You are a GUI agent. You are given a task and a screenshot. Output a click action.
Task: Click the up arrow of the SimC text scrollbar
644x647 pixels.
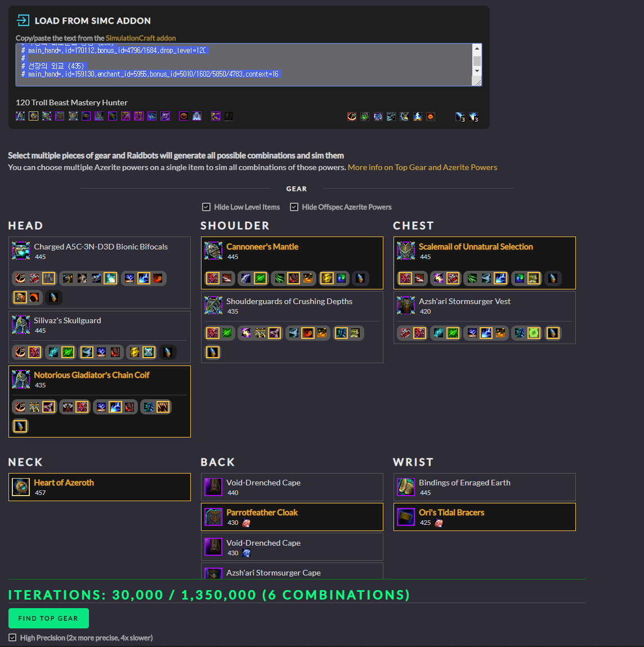point(477,48)
